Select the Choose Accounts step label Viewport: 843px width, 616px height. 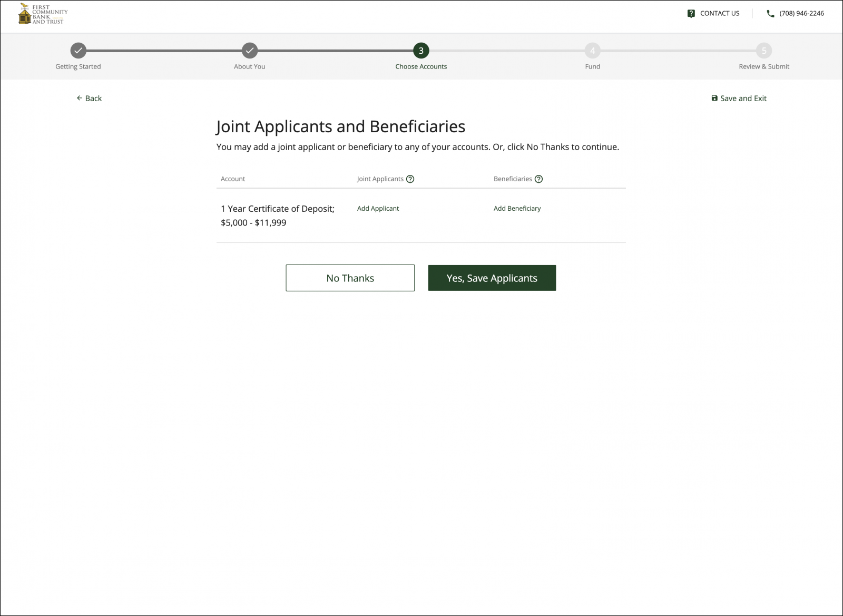(x=421, y=66)
